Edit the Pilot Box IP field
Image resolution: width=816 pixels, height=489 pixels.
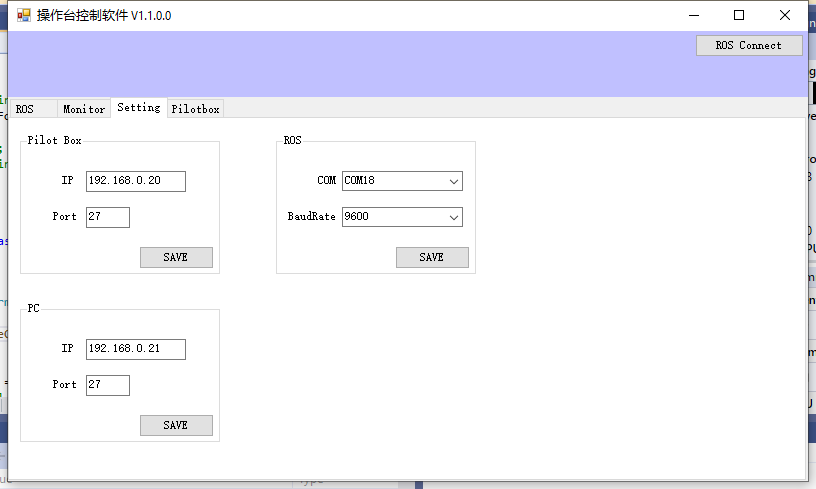tap(136, 181)
